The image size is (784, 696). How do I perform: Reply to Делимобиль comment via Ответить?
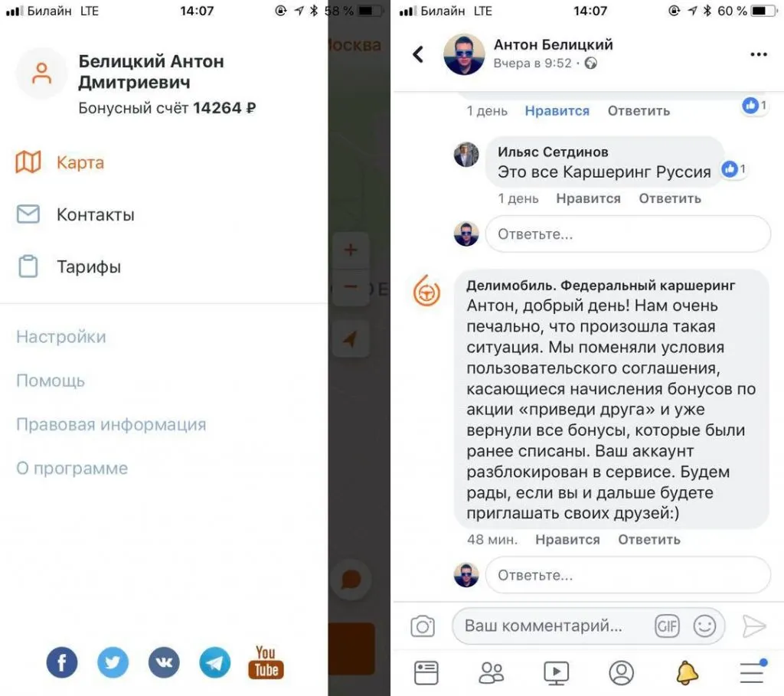click(649, 540)
